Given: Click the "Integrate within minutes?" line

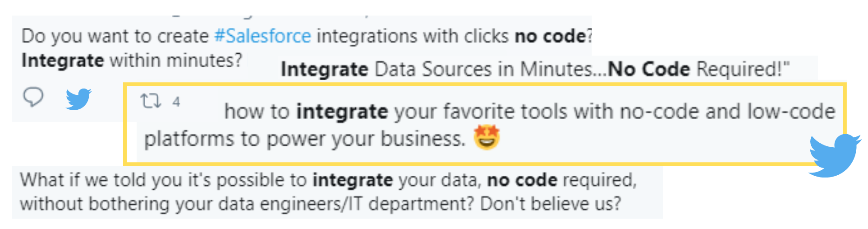Looking at the screenshot, I should [x=132, y=60].
